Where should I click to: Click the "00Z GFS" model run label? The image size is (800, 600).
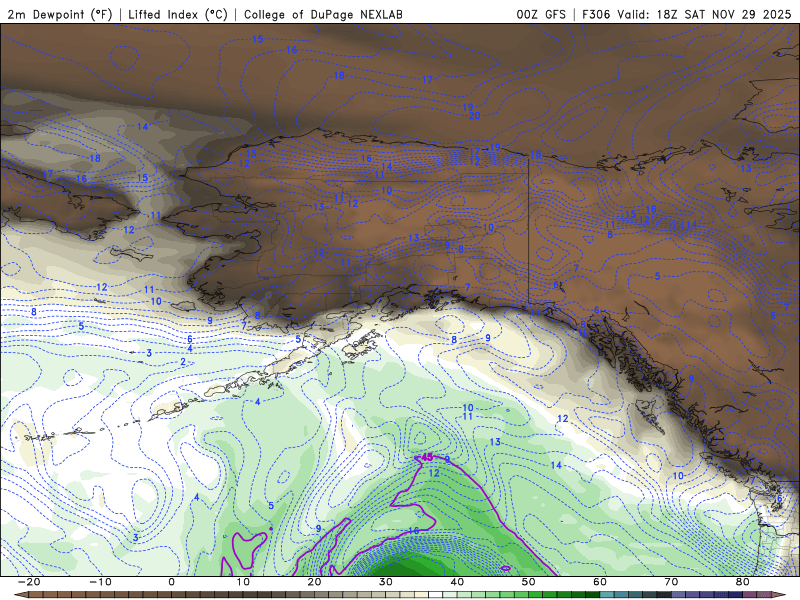(x=541, y=14)
